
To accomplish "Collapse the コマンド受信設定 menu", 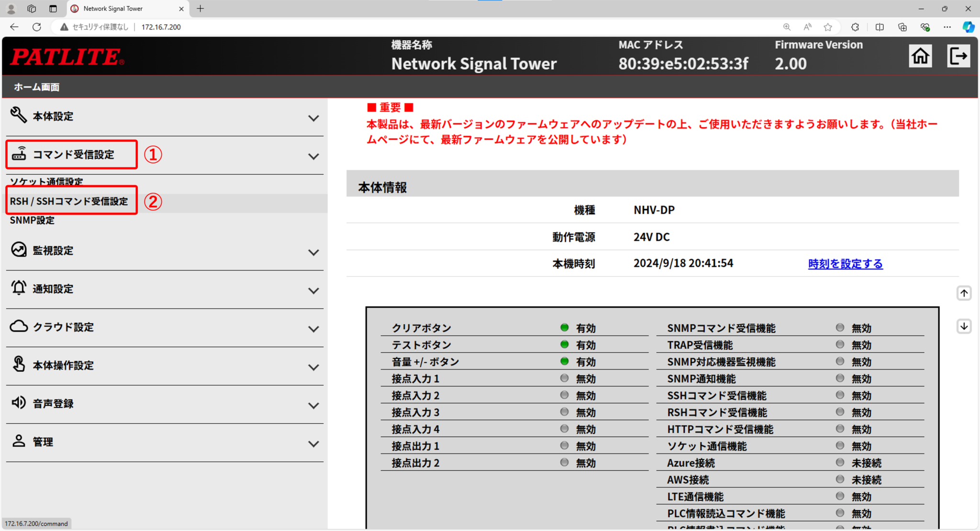I will click(313, 156).
